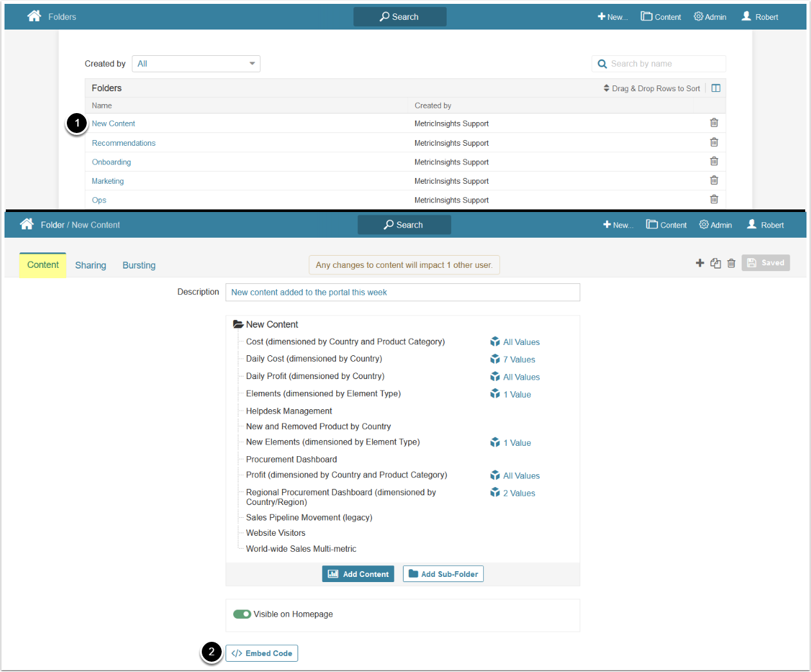
Task: Select the Procurement Dashboard tree item
Action: (x=292, y=459)
